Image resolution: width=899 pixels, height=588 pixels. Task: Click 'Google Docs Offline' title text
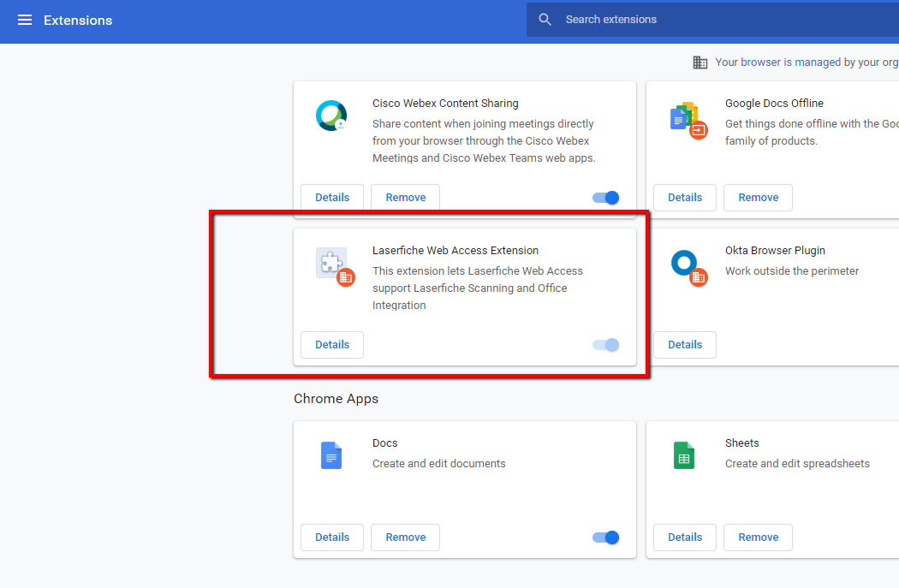pos(774,104)
